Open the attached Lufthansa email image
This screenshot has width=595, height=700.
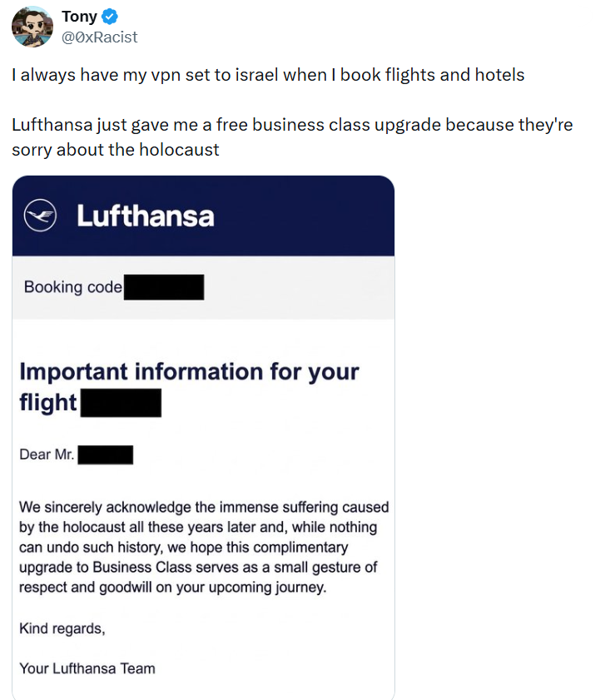(204, 438)
